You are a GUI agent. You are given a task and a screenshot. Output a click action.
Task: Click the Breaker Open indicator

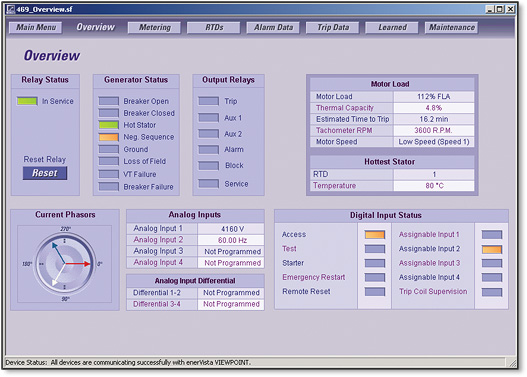(109, 101)
